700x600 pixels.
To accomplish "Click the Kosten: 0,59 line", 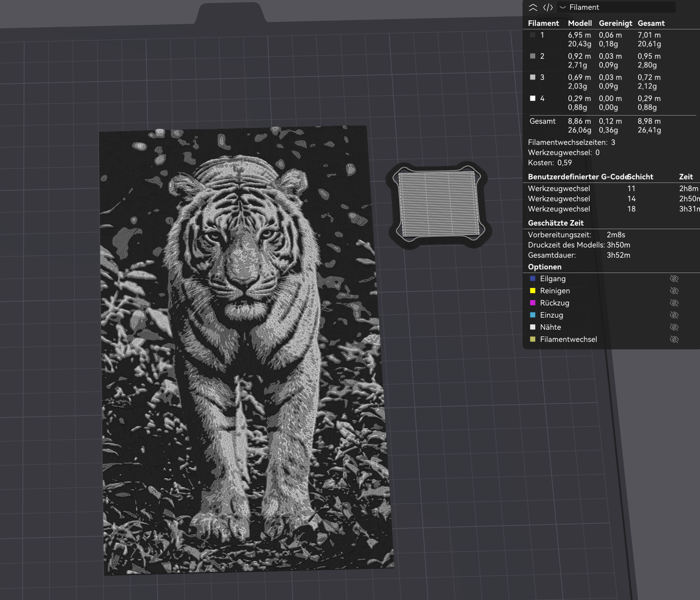I will click(x=550, y=163).
